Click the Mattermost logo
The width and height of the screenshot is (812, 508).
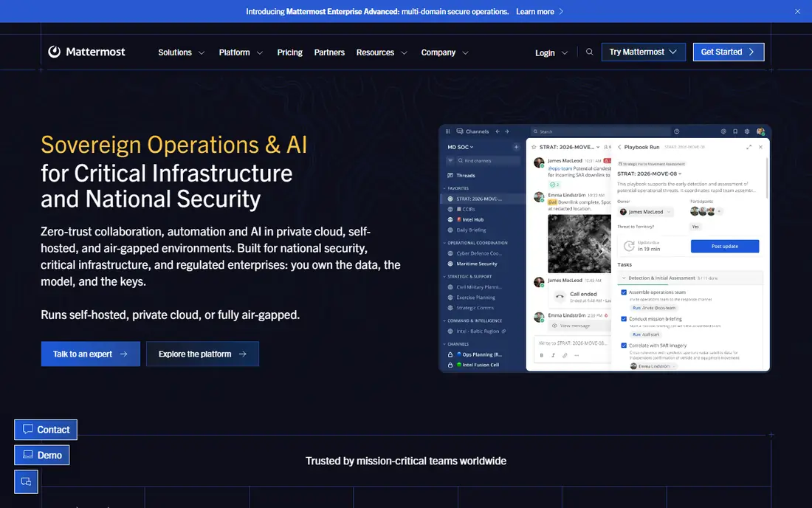click(86, 52)
